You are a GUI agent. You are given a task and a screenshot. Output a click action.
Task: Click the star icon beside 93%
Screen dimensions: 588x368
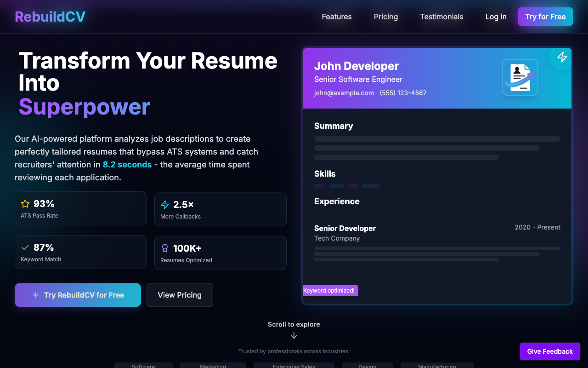25,203
